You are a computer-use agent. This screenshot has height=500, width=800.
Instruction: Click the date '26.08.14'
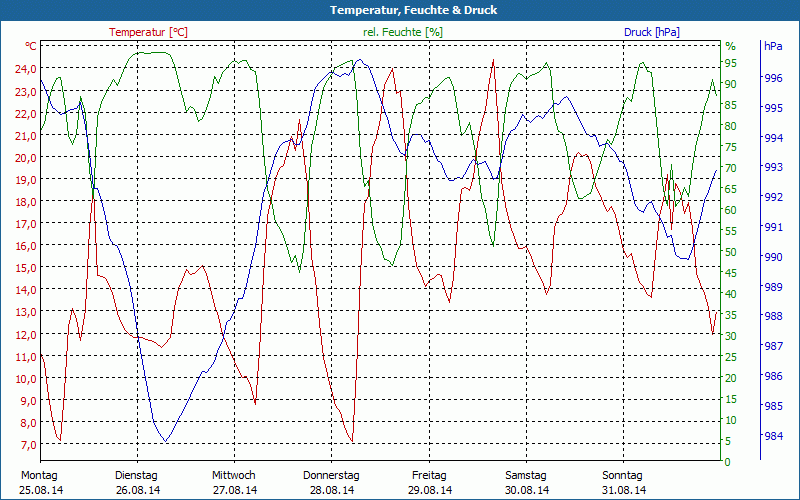point(138,490)
